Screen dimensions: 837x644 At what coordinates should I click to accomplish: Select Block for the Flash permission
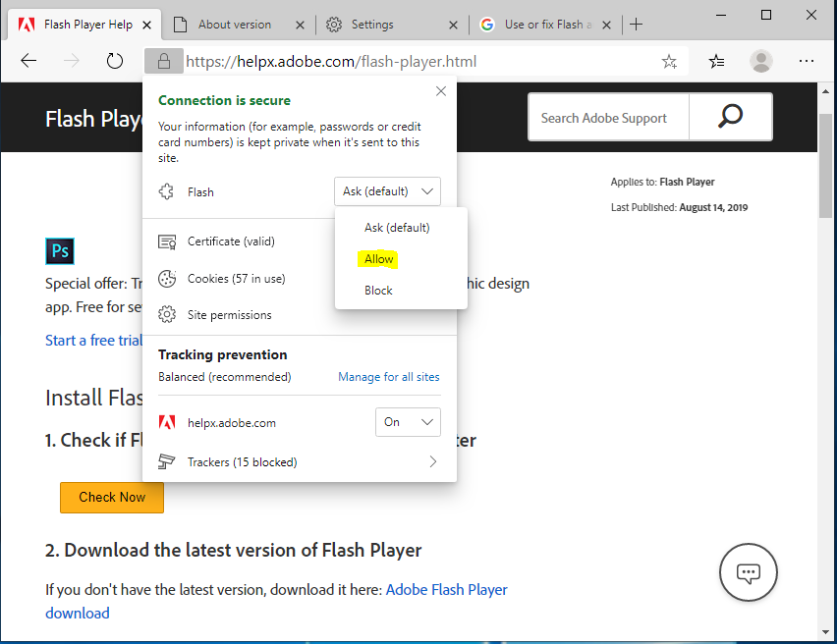(x=378, y=290)
